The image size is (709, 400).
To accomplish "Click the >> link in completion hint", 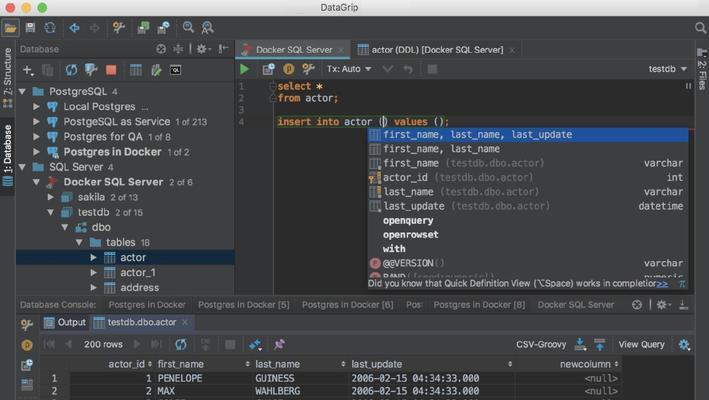I will [662, 284].
